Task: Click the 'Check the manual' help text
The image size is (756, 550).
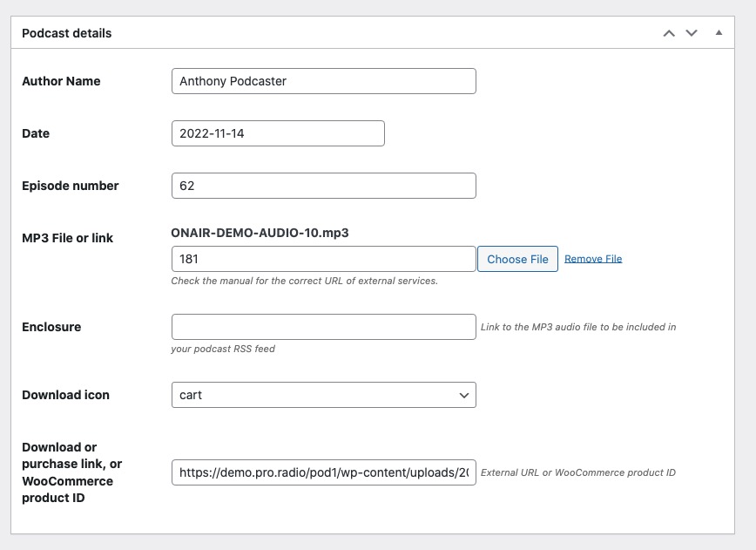Action: (304, 281)
